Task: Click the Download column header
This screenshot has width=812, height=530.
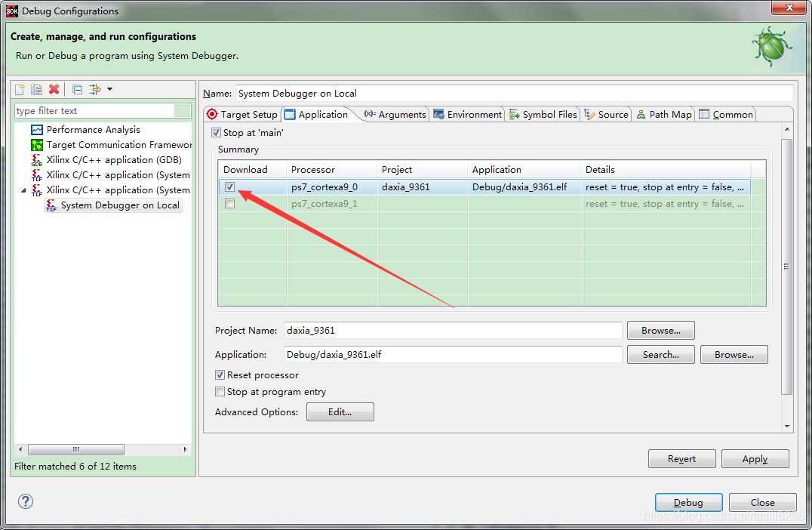Action: pos(252,169)
